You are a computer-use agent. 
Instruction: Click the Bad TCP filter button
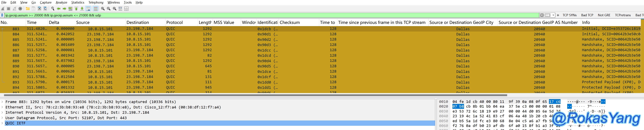point(587,15)
